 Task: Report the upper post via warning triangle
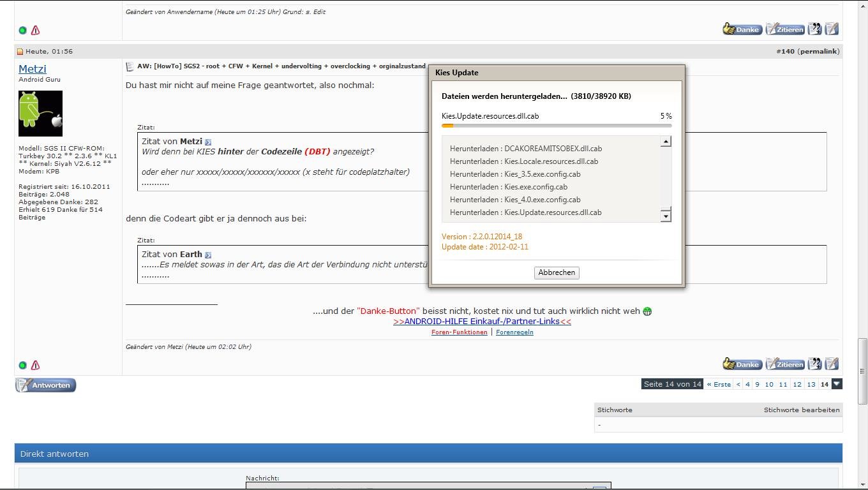click(35, 30)
